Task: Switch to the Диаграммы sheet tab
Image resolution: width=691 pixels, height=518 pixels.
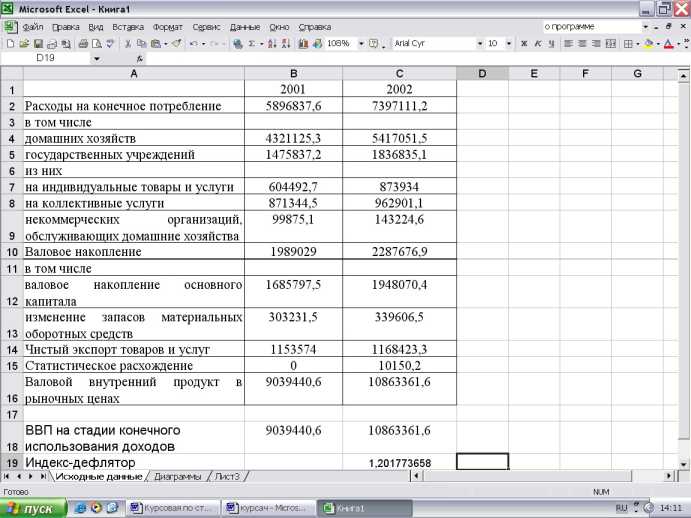Action: click(x=177, y=477)
